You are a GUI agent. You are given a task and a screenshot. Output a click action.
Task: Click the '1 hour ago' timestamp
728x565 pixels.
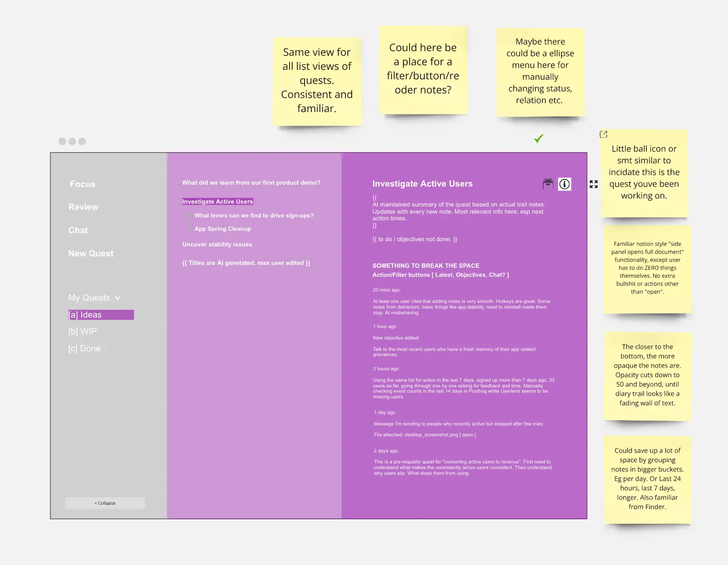(x=384, y=327)
